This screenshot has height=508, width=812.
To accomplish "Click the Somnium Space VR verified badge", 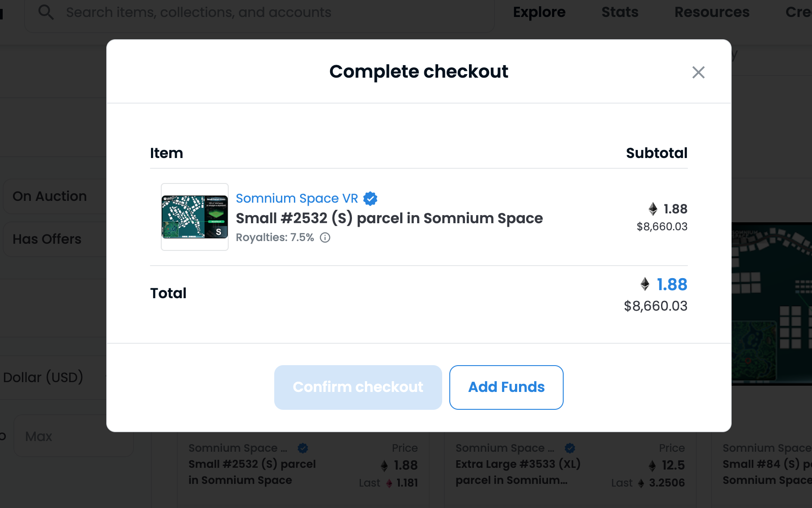I will pos(370,198).
